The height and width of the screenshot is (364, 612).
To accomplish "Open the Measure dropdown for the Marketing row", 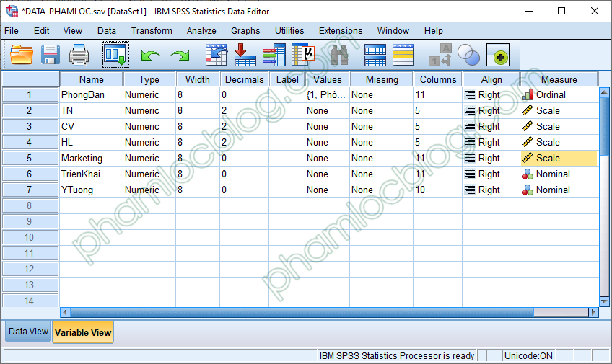I will pos(559,158).
